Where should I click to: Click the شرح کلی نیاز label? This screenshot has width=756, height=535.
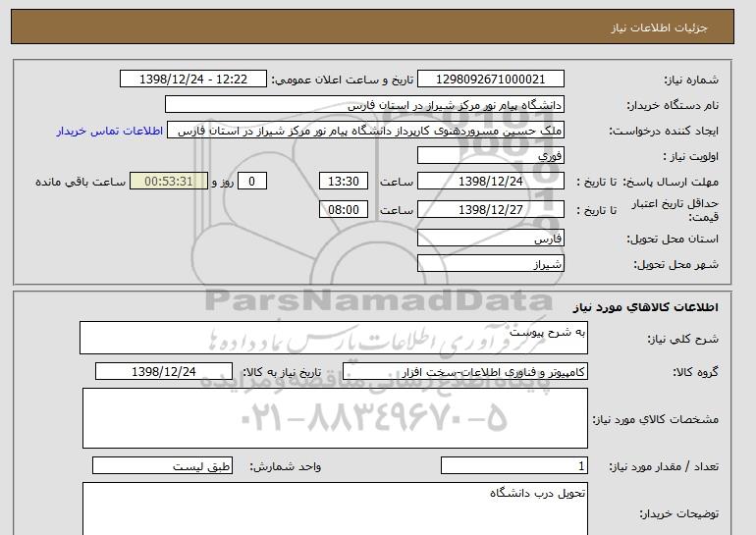(x=682, y=339)
